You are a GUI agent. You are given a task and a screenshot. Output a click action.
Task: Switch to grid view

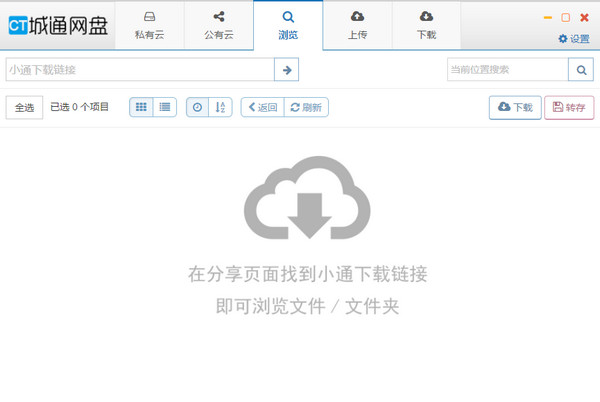pyautogui.click(x=141, y=107)
